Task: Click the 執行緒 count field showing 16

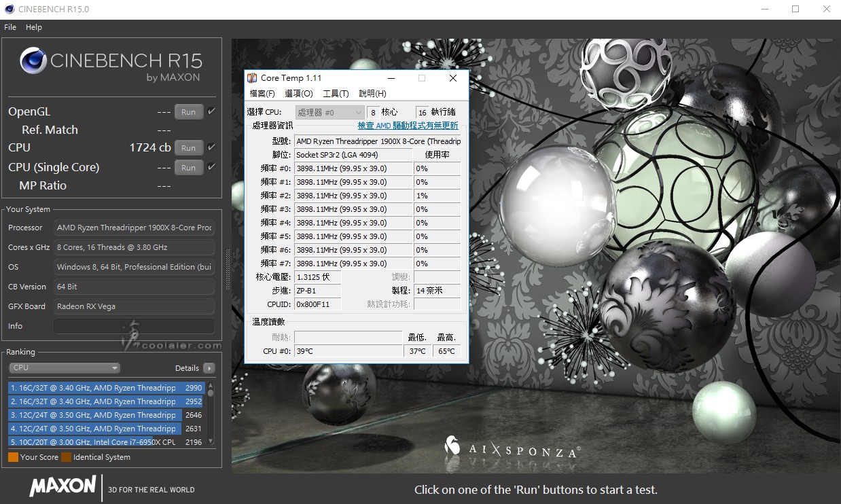Action: coord(423,112)
